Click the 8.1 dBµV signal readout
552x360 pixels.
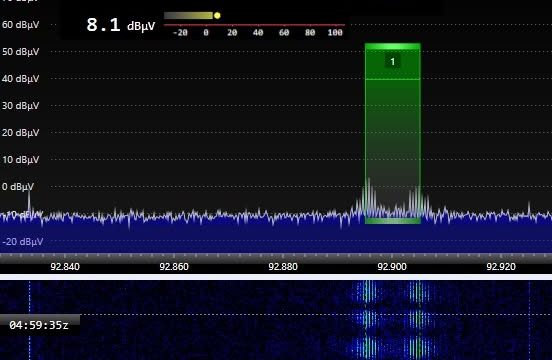(121, 25)
